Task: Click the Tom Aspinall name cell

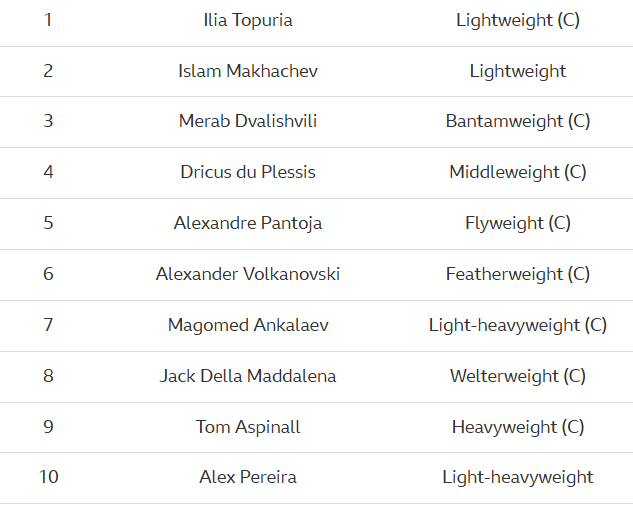Action: (x=248, y=427)
